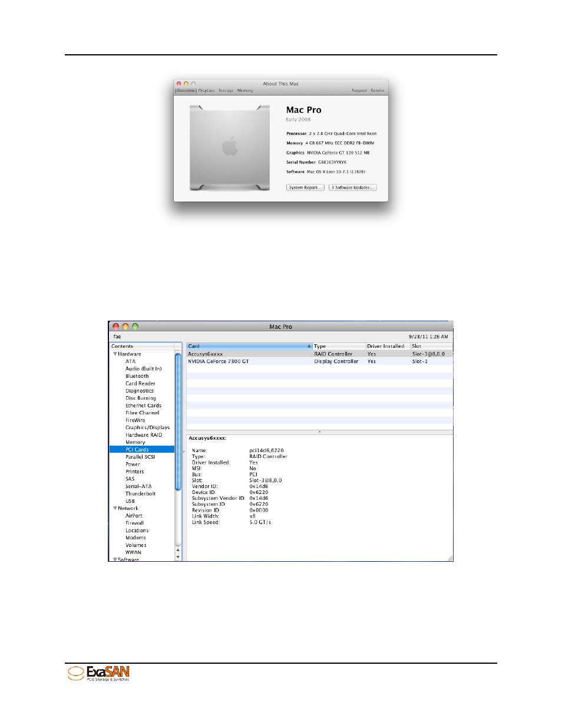Select Locations under Network
This screenshot has height=728, width=562.
tap(137, 531)
